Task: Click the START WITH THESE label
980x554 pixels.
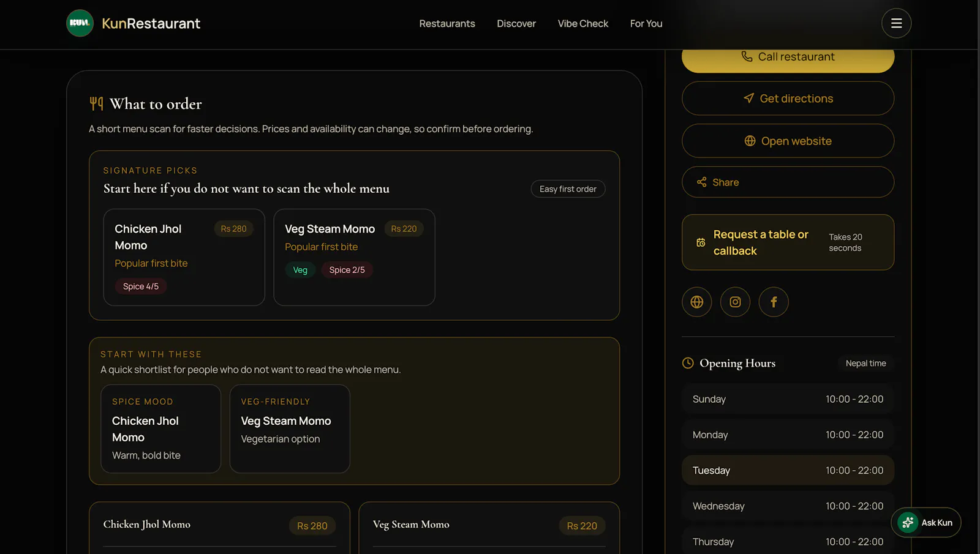Action: point(151,354)
